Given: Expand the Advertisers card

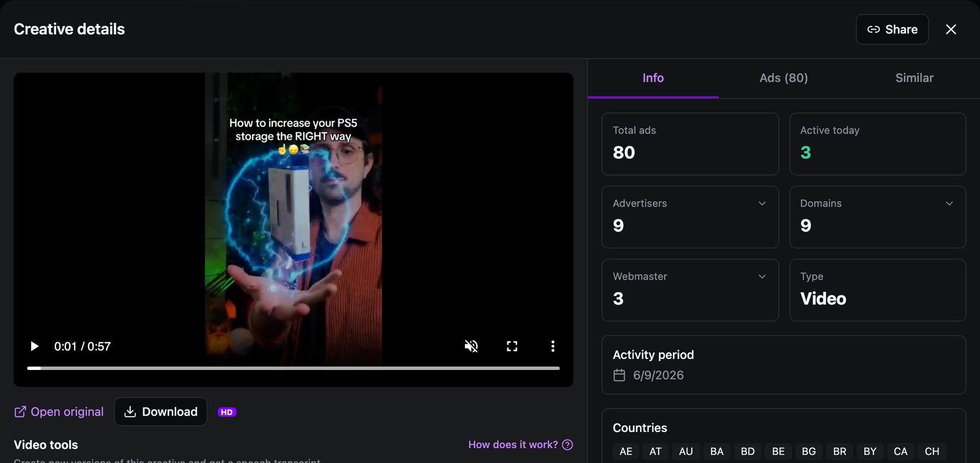Looking at the screenshot, I should 690,217.
